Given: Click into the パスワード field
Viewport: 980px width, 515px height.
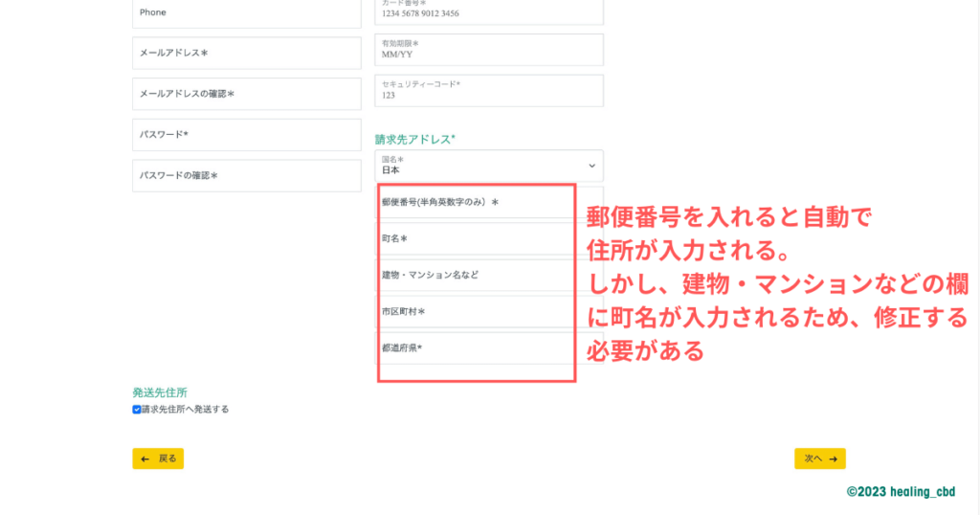Looking at the screenshot, I should [x=246, y=135].
